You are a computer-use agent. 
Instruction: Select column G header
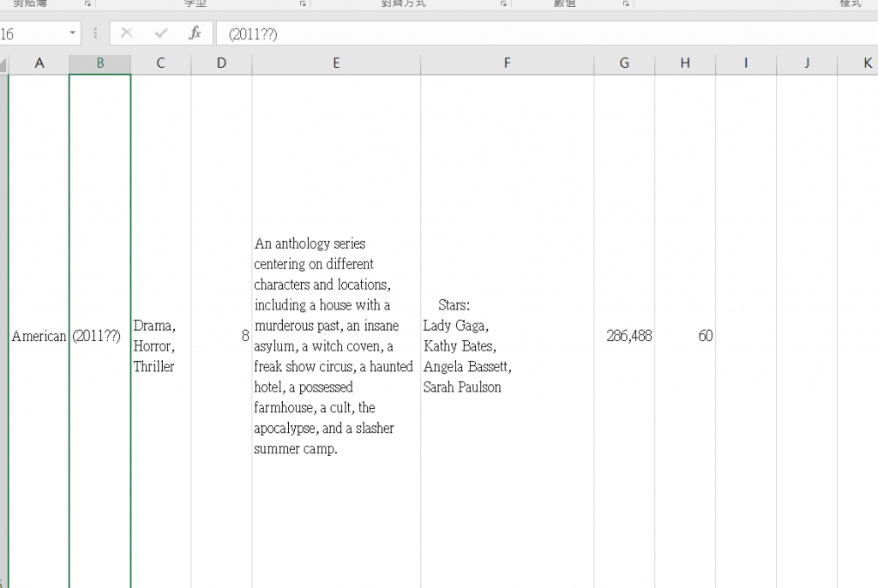[x=624, y=63]
